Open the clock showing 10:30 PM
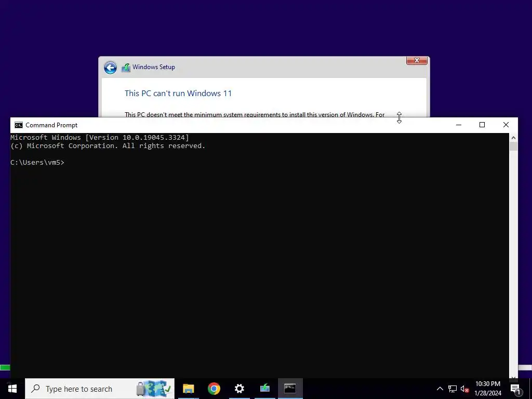This screenshot has width=532, height=399. click(487, 389)
